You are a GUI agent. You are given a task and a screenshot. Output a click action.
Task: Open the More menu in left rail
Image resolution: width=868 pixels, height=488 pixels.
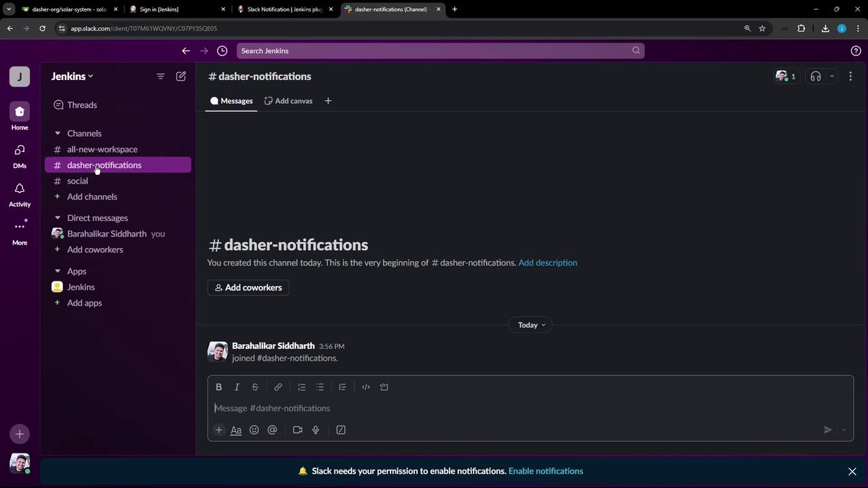20,232
